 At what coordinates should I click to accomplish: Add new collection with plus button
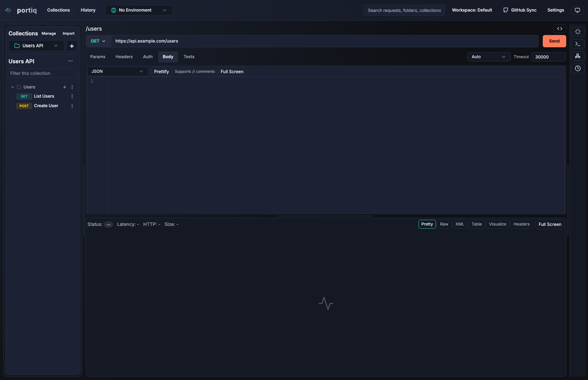[71, 46]
